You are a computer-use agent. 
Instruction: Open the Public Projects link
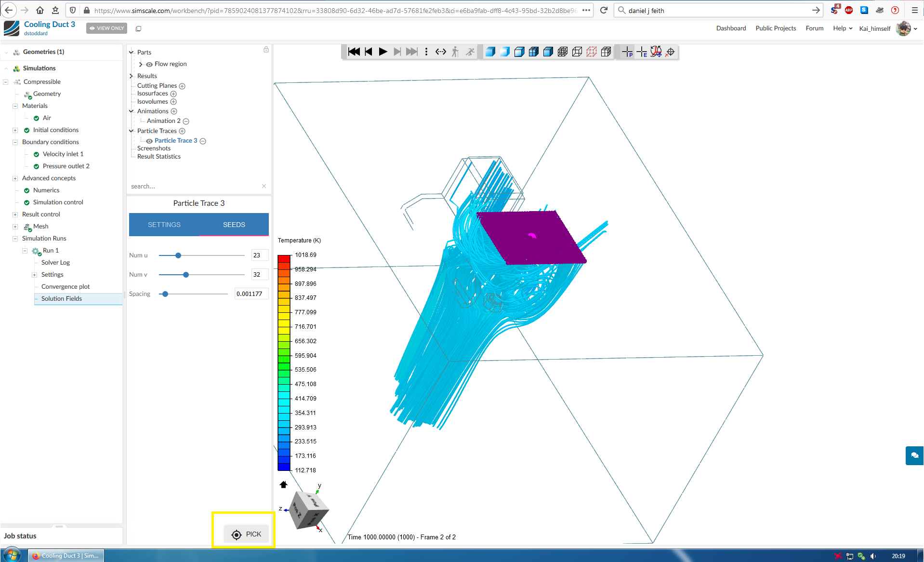(775, 28)
